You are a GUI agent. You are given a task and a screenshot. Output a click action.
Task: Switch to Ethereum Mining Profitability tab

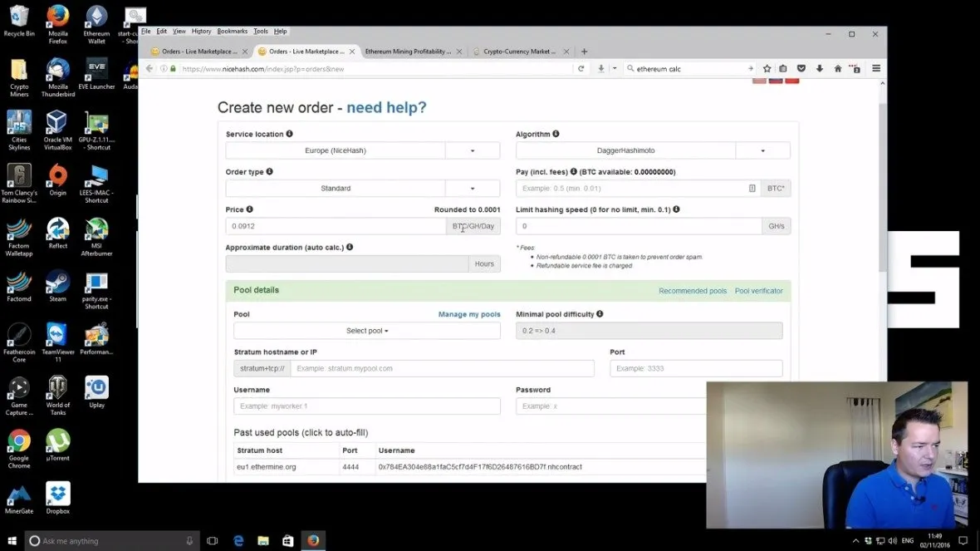coord(408,52)
